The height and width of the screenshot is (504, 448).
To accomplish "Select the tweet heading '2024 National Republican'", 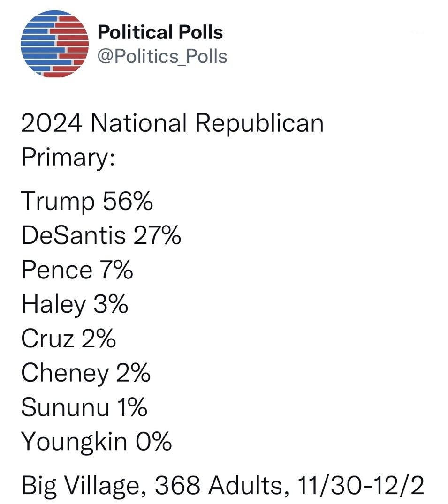I will (x=172, y=123).
